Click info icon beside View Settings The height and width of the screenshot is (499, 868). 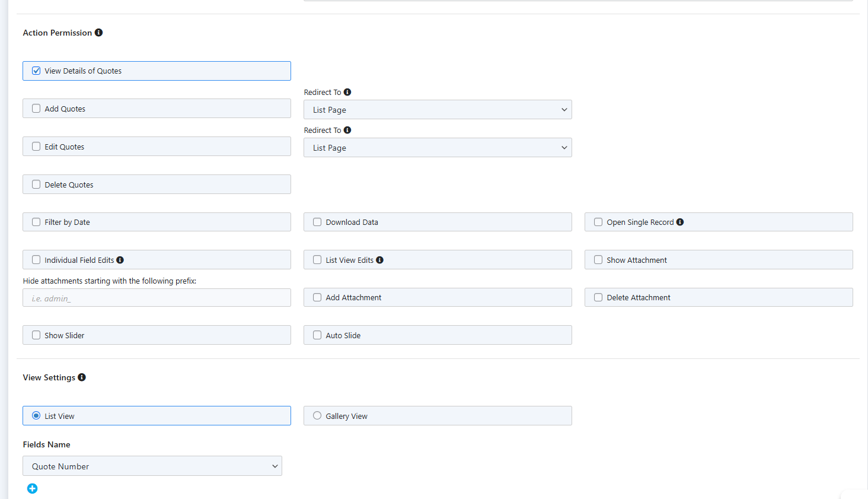[82, 377]
